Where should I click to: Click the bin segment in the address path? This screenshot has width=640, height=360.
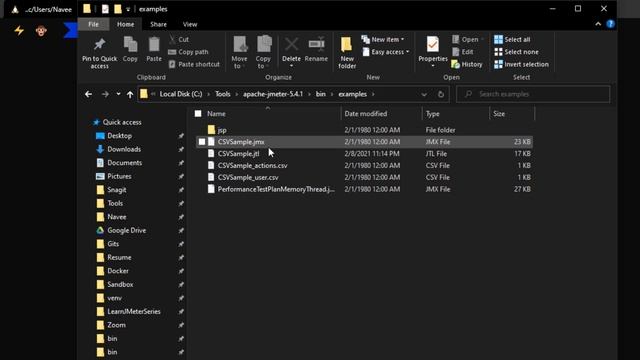(321, 94)
